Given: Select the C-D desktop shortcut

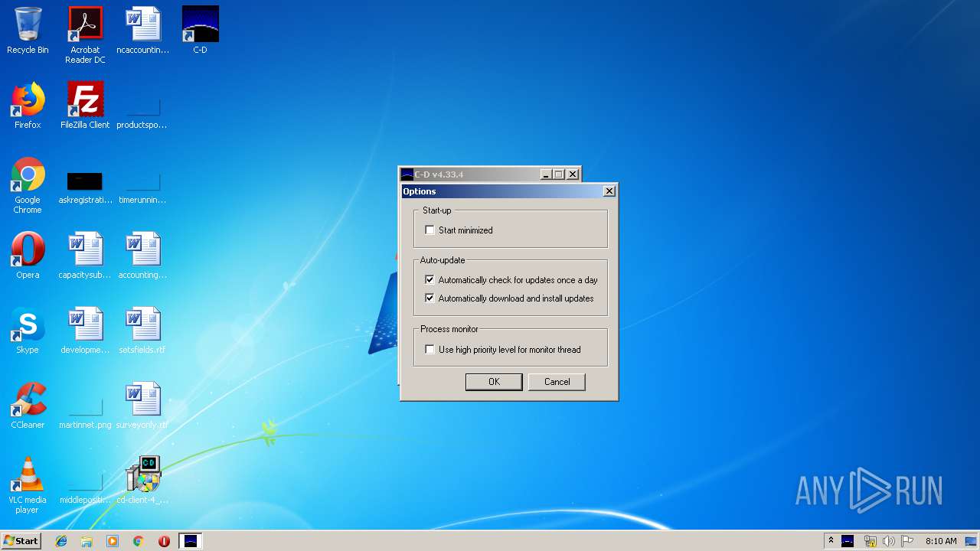Looking at the screenshot, I should pyautogui.click(x=200, y=31).
